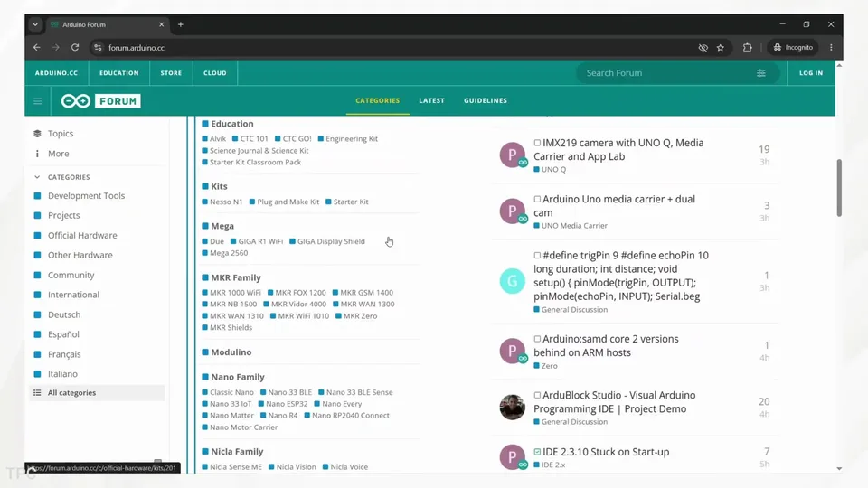
Task: Open Deutsch category in sidebar
Action: click(x=63, y=314)
